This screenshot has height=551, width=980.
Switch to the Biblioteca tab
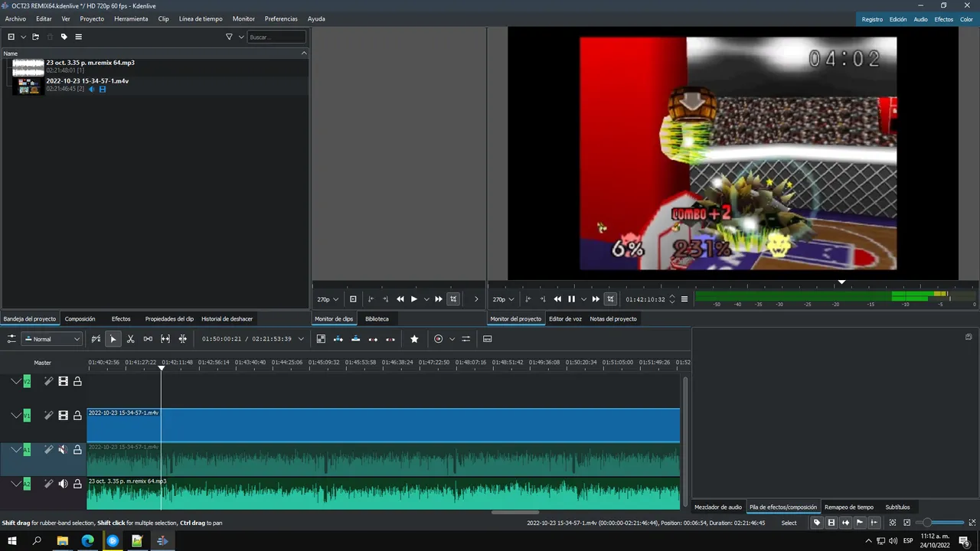(x=377, y=318)
